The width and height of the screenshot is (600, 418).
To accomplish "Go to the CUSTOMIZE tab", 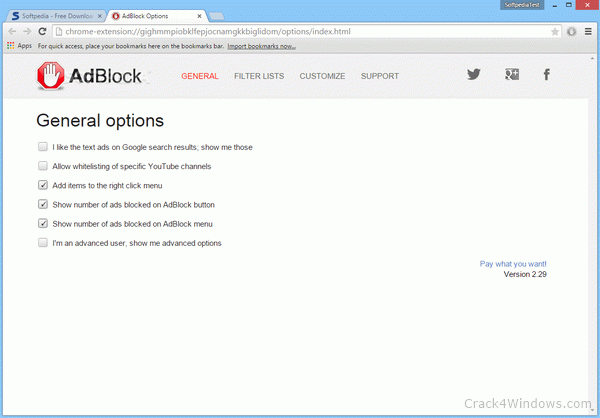I will (x=322, y=76).
